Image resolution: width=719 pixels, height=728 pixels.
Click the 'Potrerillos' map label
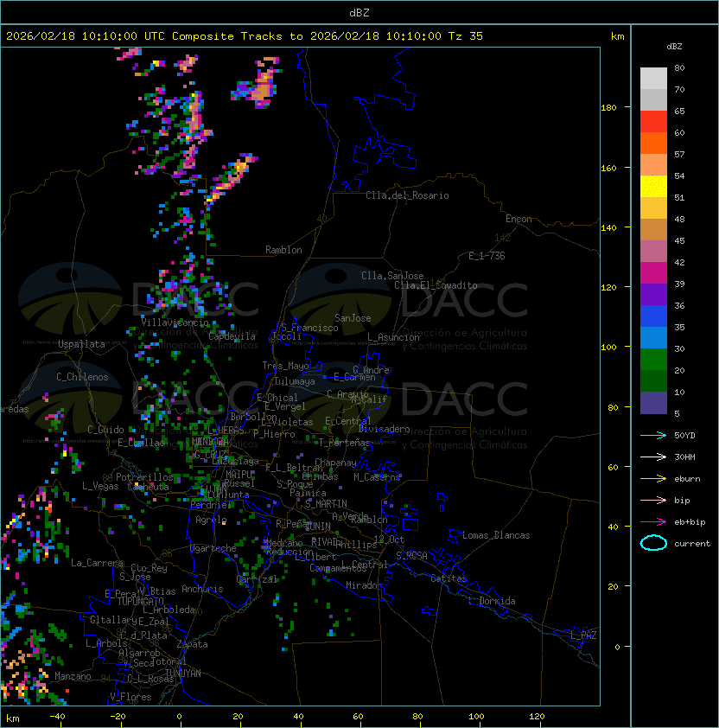tap(144, 477)
